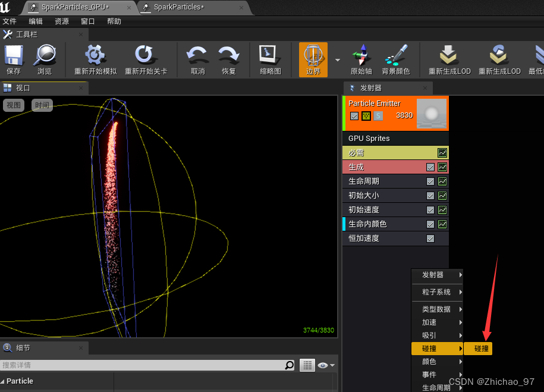Select the 发射器 panel tab
544x392 pixels.
click(388, 88)
